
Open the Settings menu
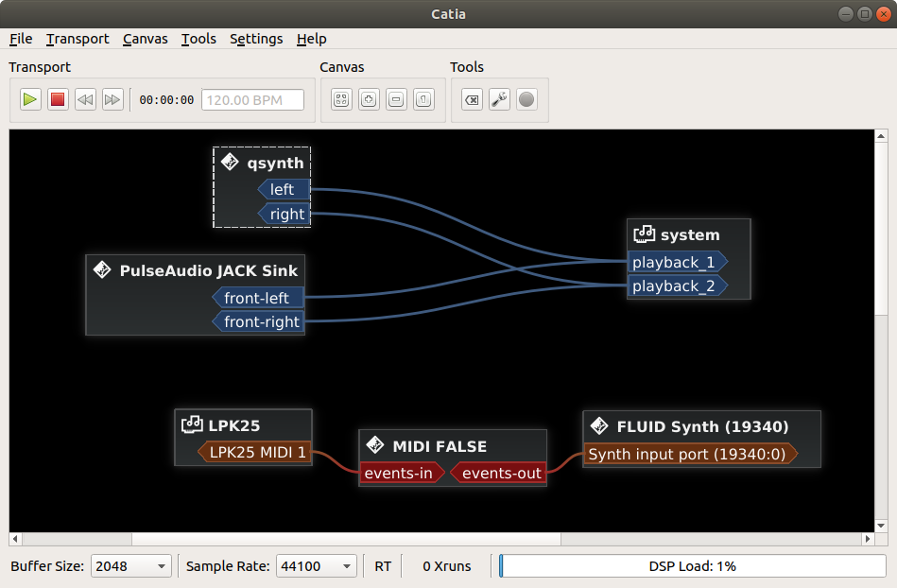tap(256, 39)
